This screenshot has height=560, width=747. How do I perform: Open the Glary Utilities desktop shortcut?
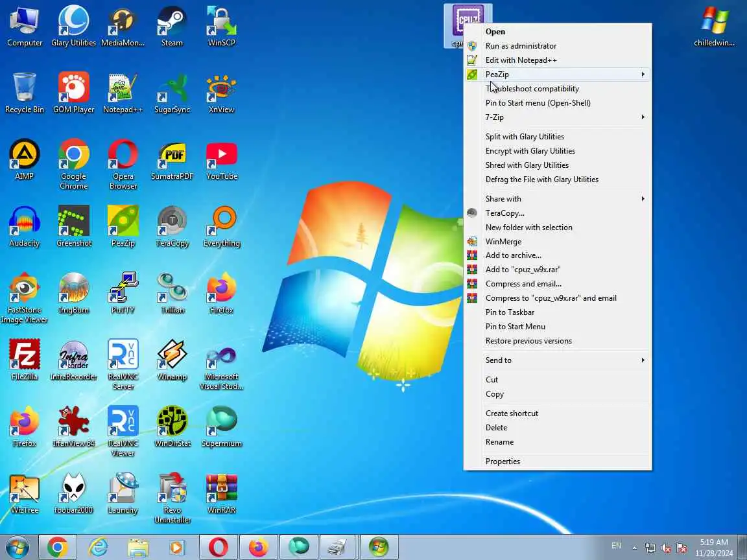pyautogui.click(x=73, y=26)
